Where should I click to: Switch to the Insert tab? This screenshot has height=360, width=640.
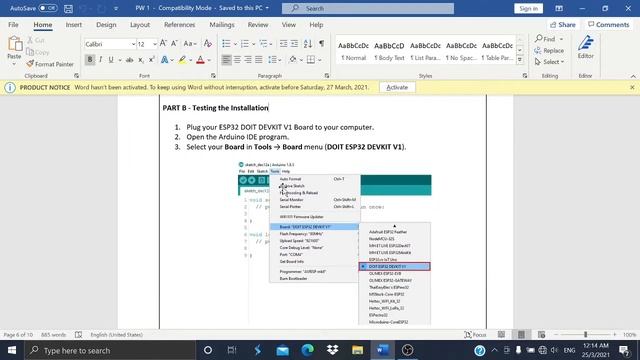click(x=73, y=25)
